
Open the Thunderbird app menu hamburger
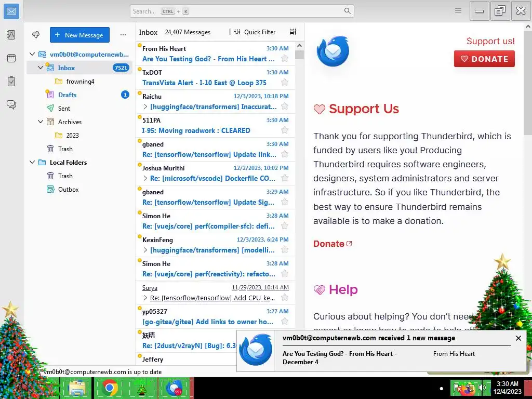[458, 11]
